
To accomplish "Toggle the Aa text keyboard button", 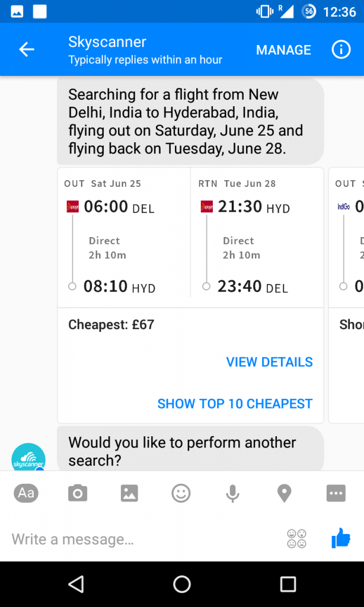I will 26,493.
